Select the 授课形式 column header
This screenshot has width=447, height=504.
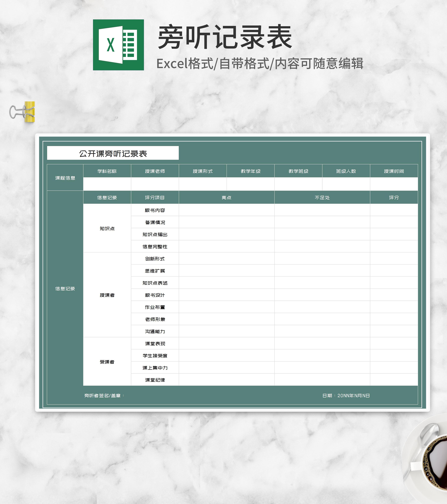coord(203,171)
